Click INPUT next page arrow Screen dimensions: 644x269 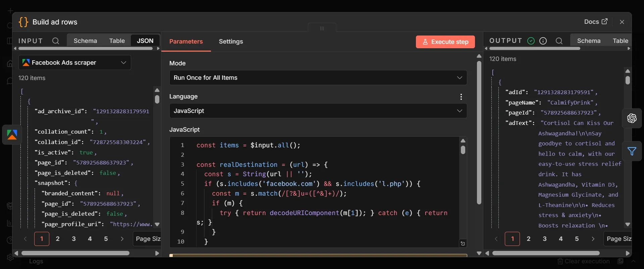point(122,239)
